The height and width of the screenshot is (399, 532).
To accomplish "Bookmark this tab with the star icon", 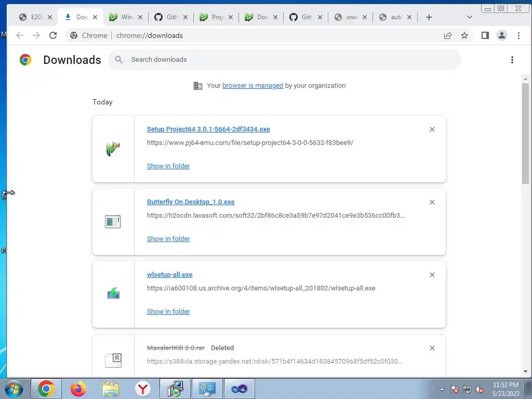I will [464, 35].
